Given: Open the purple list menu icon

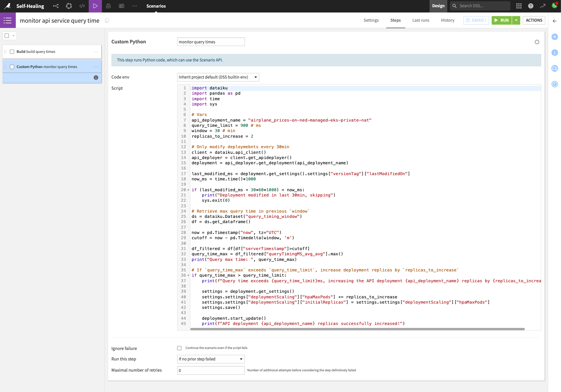Looking at the screenshot, I should click(x=8, y=20).
